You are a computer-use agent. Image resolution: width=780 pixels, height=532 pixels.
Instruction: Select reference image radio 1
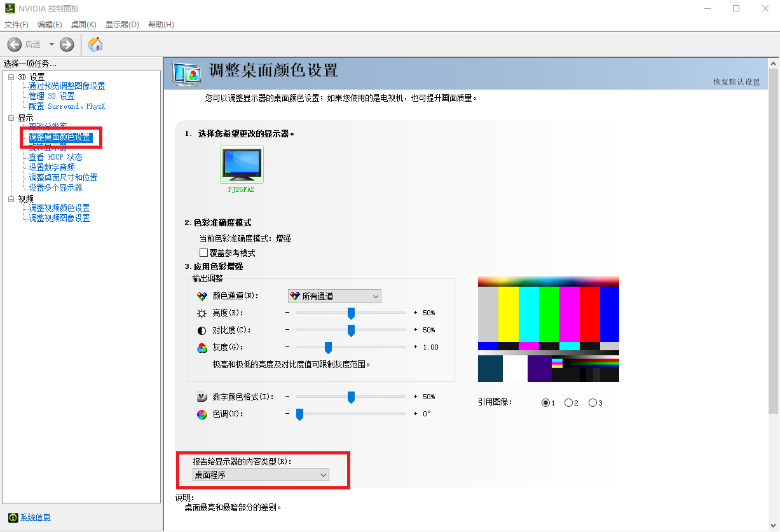[545, 403]
